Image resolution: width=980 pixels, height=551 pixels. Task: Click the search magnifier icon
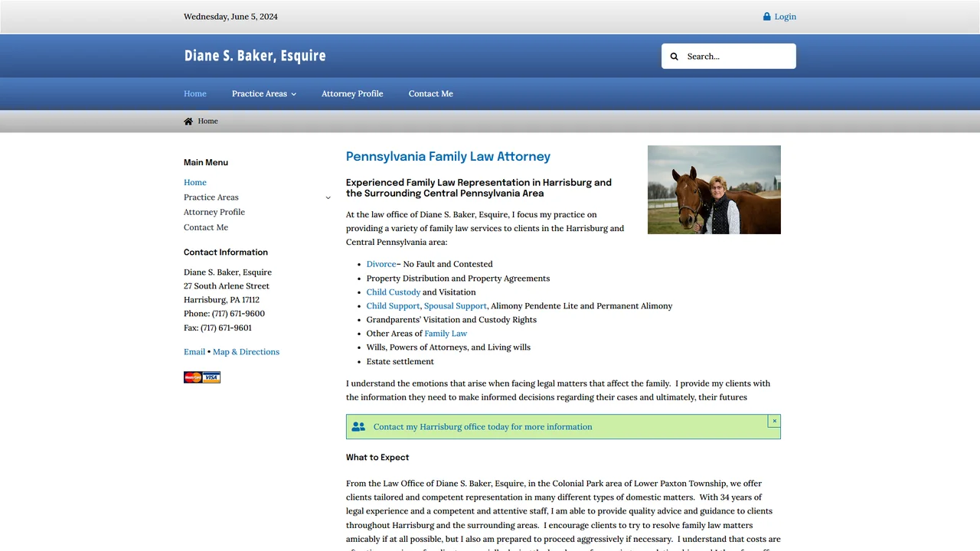675,56
